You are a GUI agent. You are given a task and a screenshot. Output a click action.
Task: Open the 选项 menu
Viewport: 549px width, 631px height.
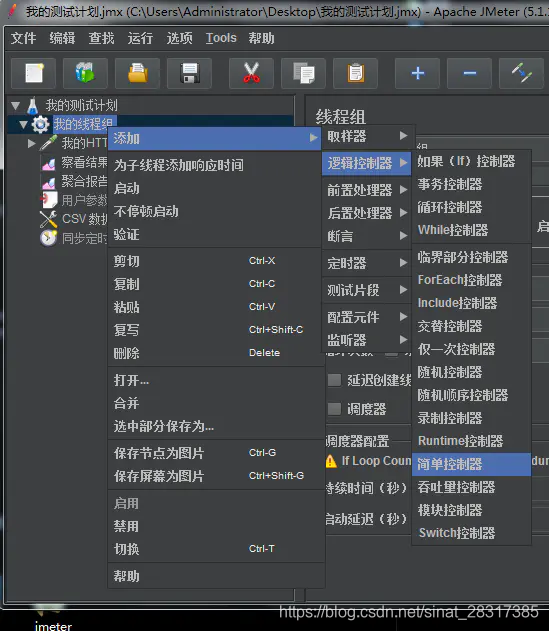click(x=180, y=38)
